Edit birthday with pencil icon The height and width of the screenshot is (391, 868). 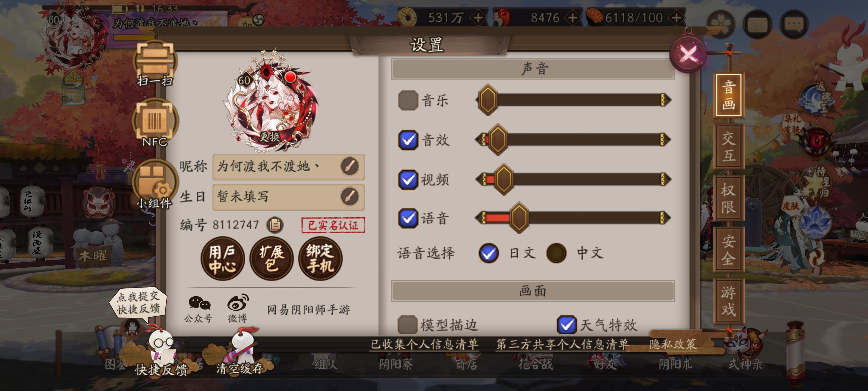(350, 196)
